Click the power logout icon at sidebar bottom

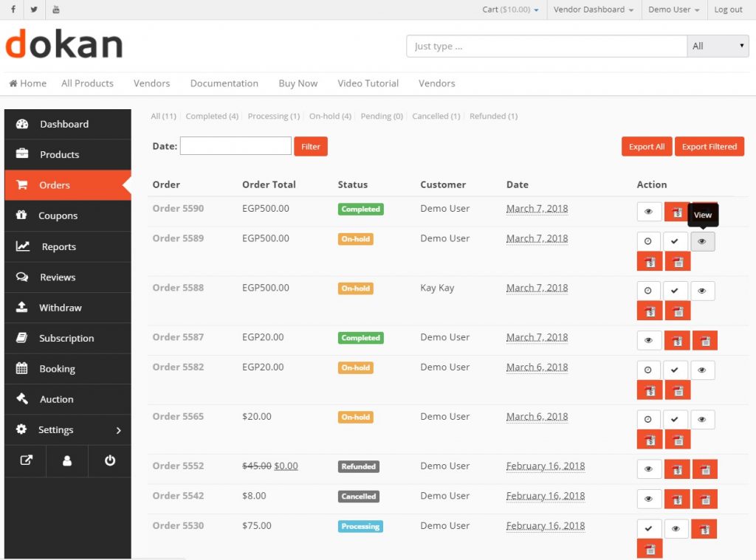pyautogui.click(x=109, y=460)
